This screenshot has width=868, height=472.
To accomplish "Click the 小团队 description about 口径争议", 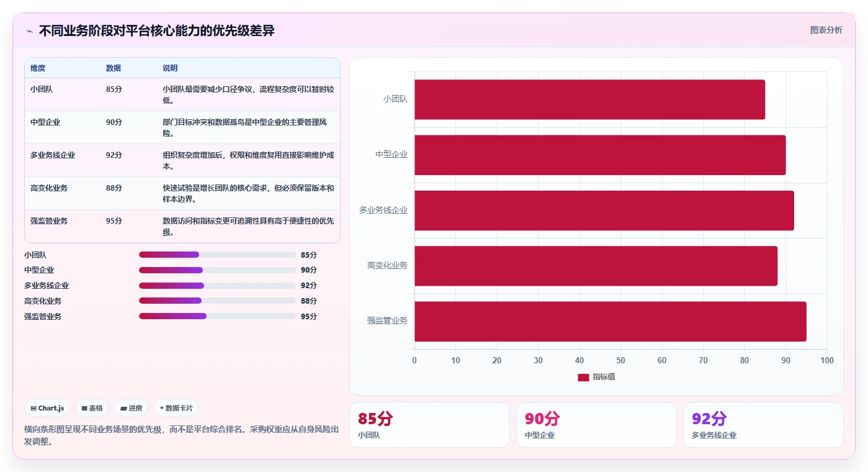I will click(x=248, y=94).
